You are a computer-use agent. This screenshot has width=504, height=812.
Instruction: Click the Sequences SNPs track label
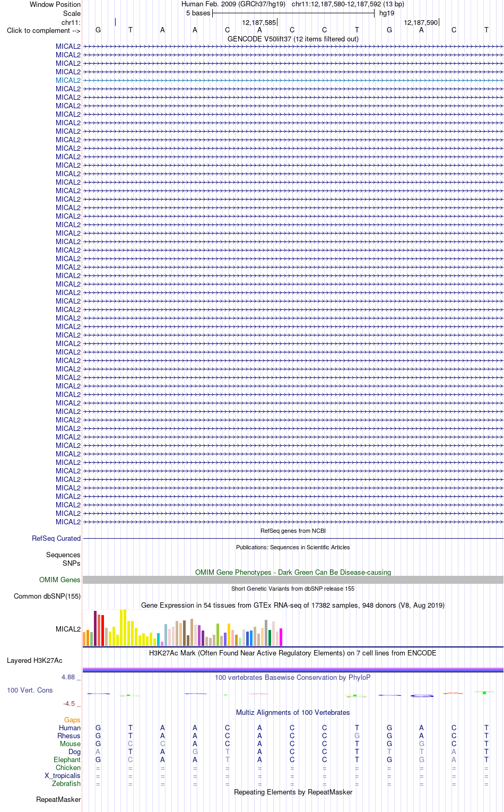(63, 559)
